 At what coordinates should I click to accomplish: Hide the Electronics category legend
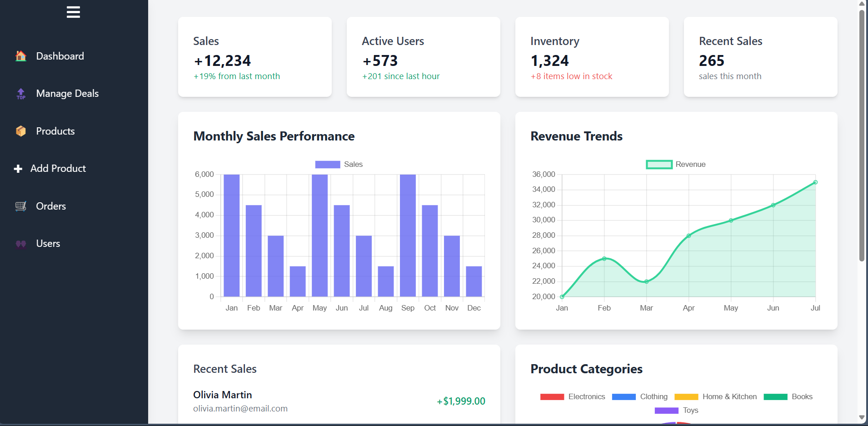[x=573, y=397]
